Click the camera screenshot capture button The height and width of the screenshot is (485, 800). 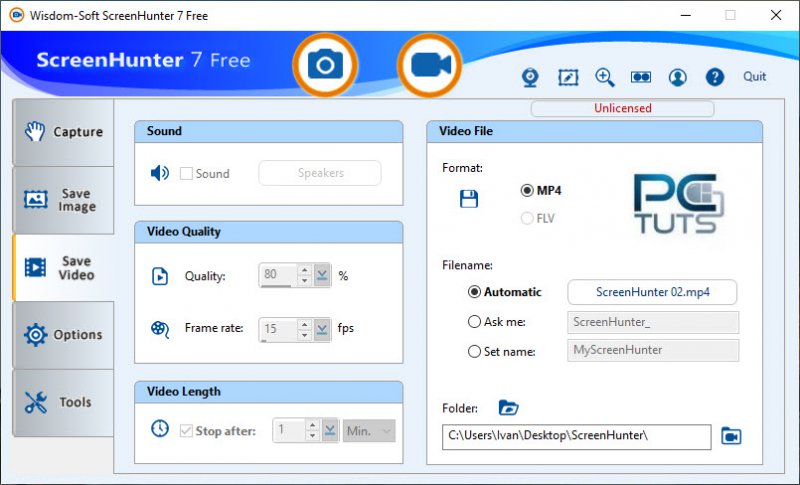click(x=325, y=65)
